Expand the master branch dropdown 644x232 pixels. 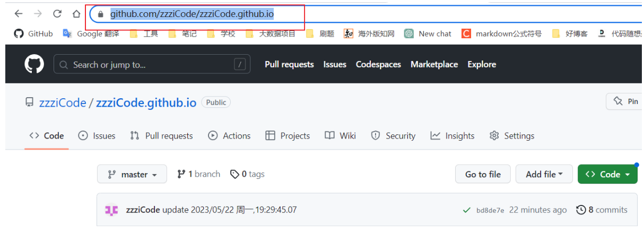tap(132, 174)
